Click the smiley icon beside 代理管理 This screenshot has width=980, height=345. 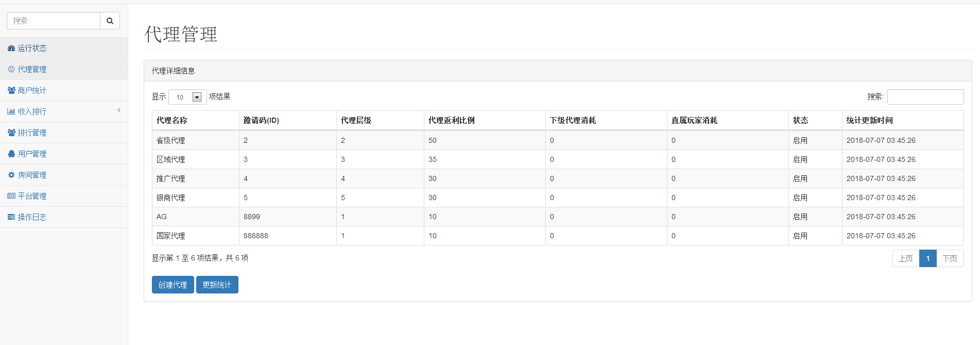(x=11, y=69)
